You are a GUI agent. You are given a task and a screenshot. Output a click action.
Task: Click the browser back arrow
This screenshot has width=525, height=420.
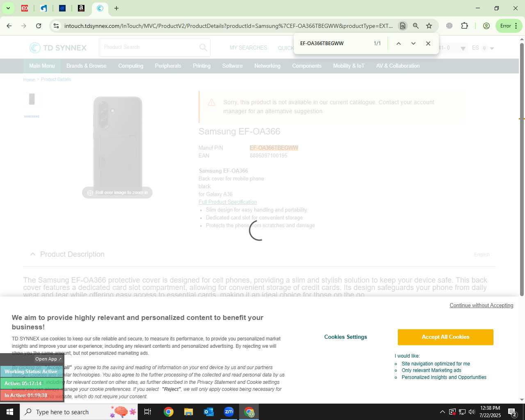click(x=9, y=26)
